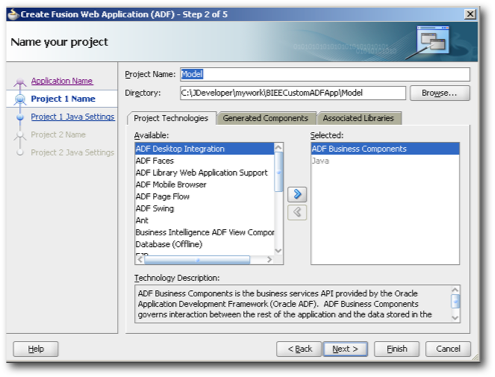Go Back to previous wizard step
This screenshot has width=495, height=377.
click(x=299, y=349)
